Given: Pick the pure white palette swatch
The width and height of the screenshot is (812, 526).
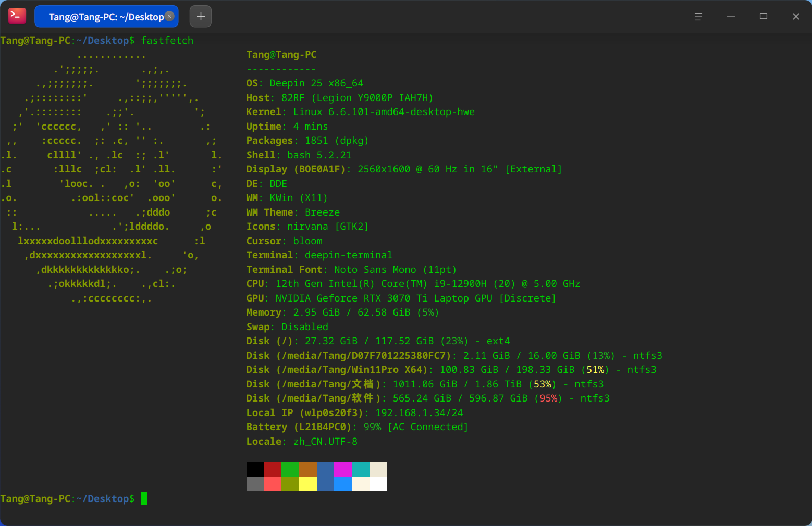Looking at the screenshot, I should 378,484.
